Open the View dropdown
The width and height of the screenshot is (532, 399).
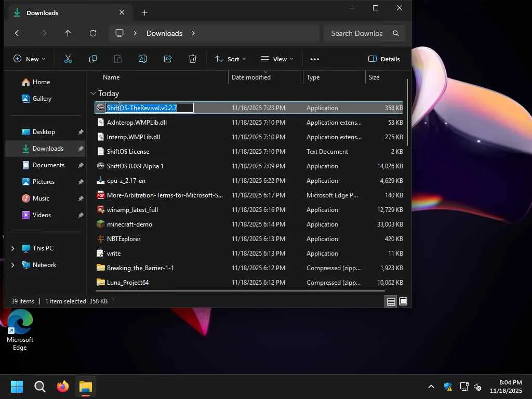[x=277, y=59]
